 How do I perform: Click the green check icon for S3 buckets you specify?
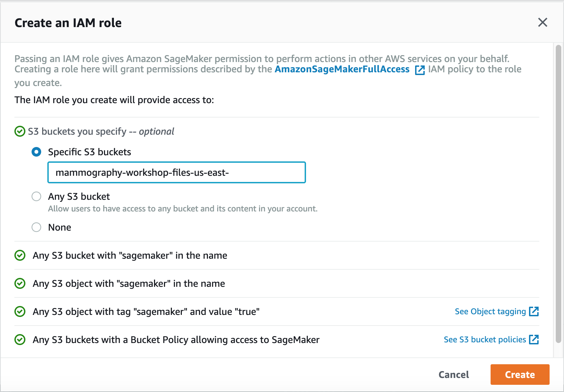point(20,132)
